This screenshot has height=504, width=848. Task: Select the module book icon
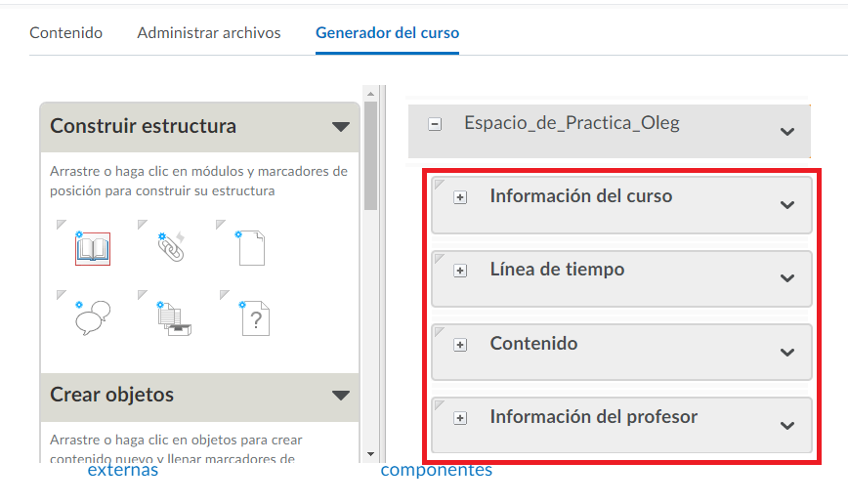92,248
